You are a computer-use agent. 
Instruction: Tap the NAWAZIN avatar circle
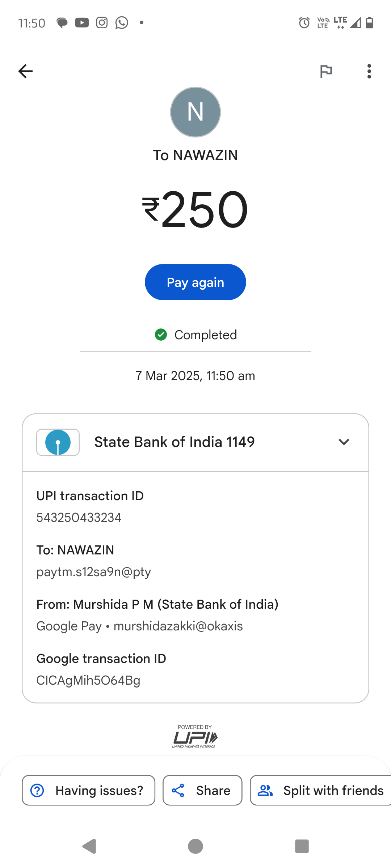tap(195, 112)
